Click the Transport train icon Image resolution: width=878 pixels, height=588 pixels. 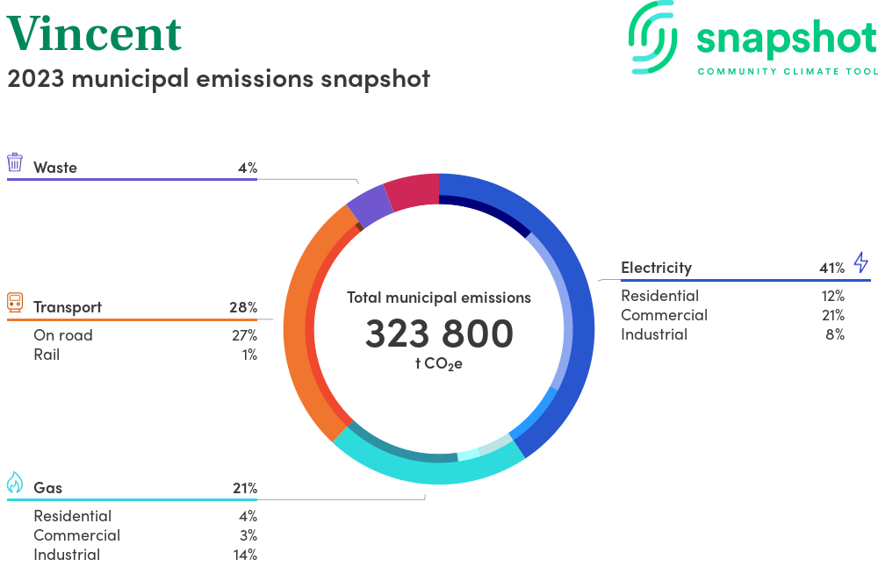point(15,303)
